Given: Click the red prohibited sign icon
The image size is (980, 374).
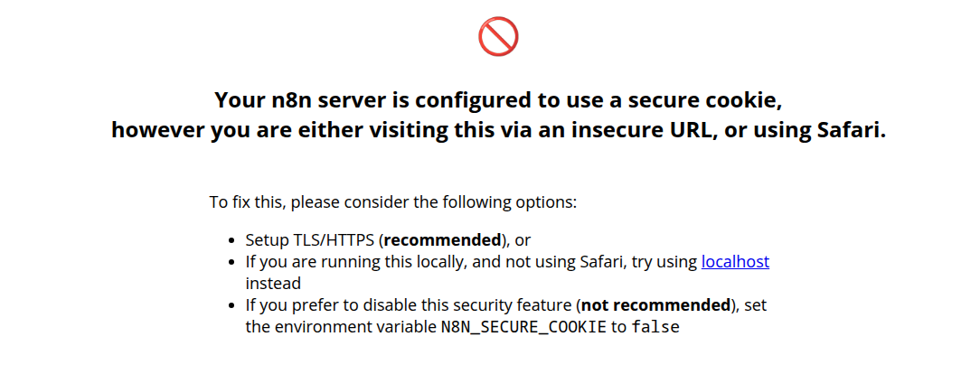Looking at the screenshot, I should click(498, 36).
